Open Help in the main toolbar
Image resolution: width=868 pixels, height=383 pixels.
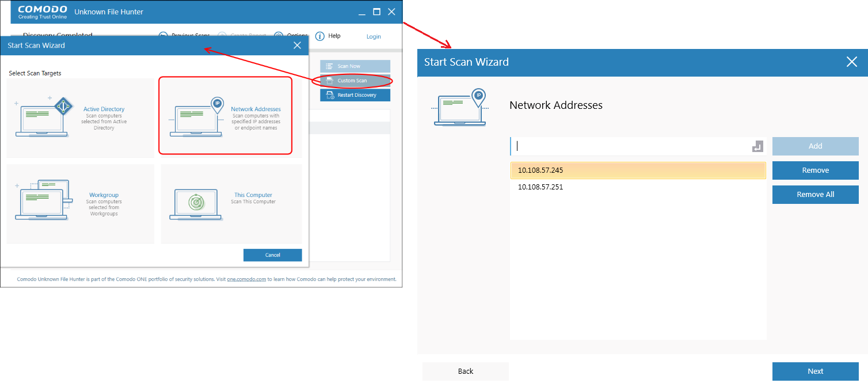point(328,36)
